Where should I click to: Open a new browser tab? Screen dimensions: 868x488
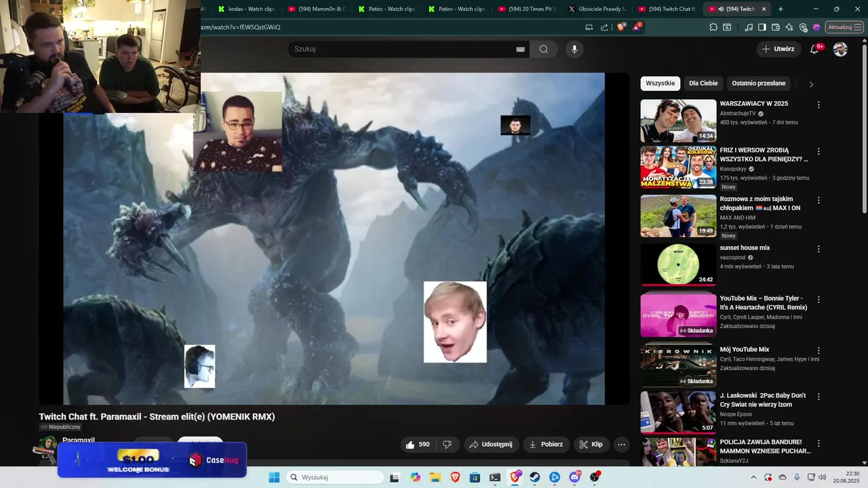coord(781,9)
